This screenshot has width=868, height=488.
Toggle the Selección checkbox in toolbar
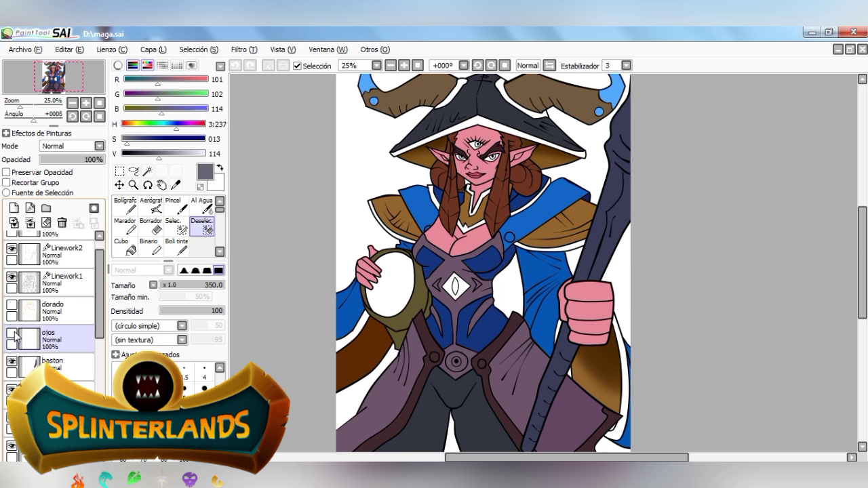point(297,66)
